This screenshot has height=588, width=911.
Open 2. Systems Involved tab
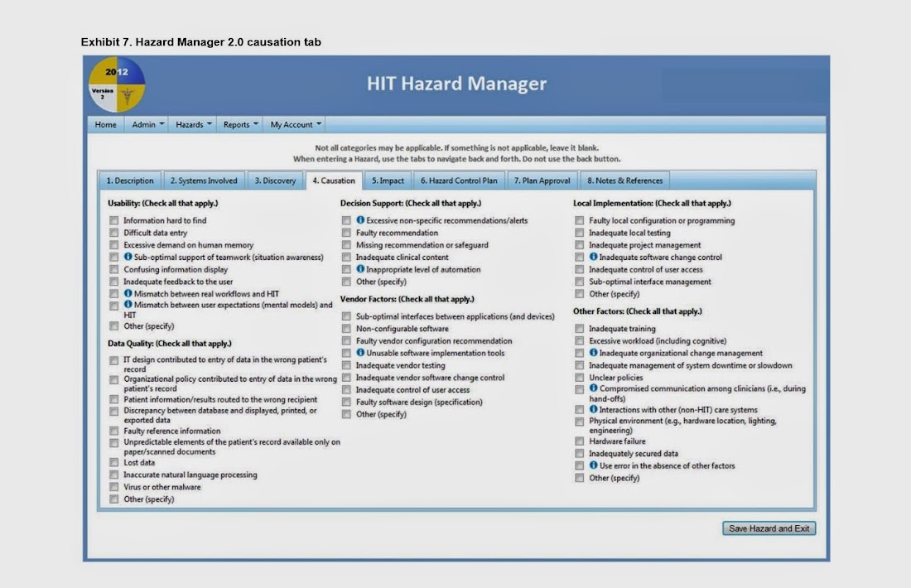[204, 181]
